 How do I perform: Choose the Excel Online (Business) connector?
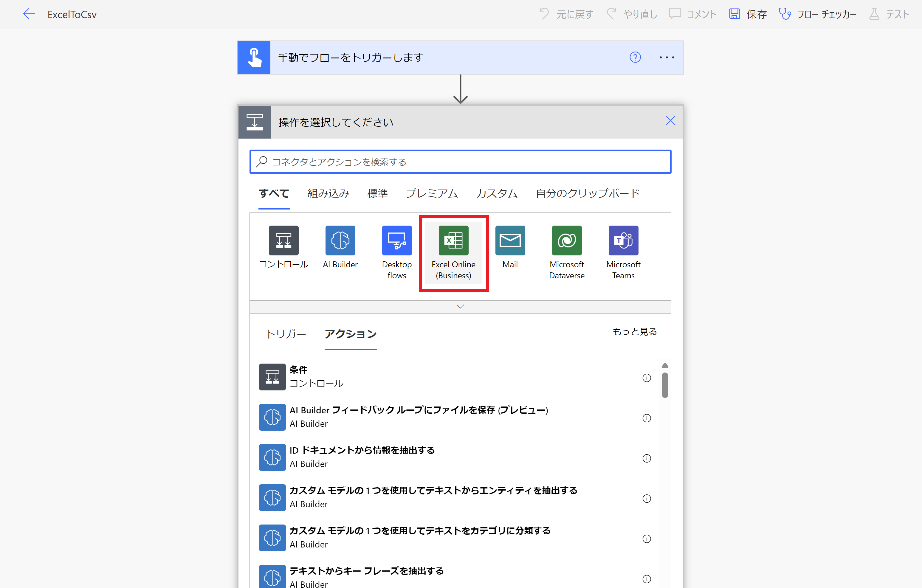[454, 253]
